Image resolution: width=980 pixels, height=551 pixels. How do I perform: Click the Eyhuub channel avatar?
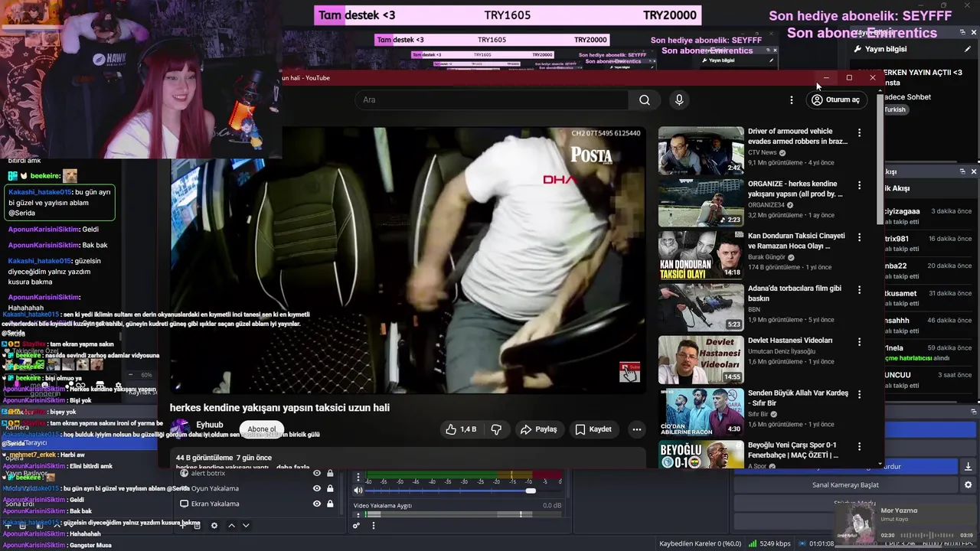pyautogui.click(x=180, y=428)
